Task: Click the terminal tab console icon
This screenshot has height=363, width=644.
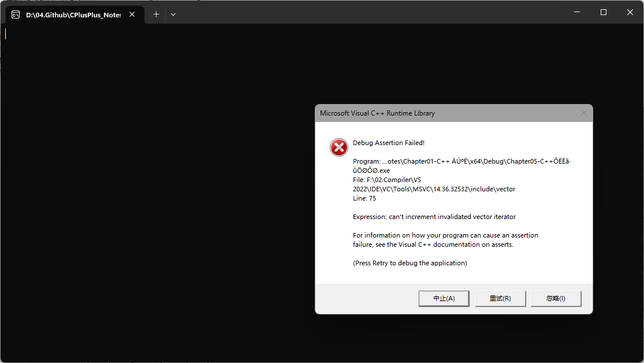Action: [16, 15]
